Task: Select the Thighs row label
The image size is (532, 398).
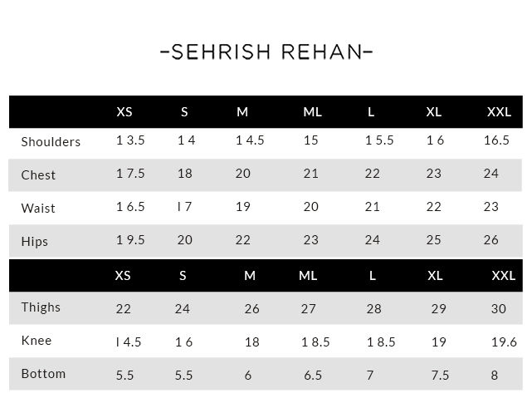Action: (x=41, y=307)
